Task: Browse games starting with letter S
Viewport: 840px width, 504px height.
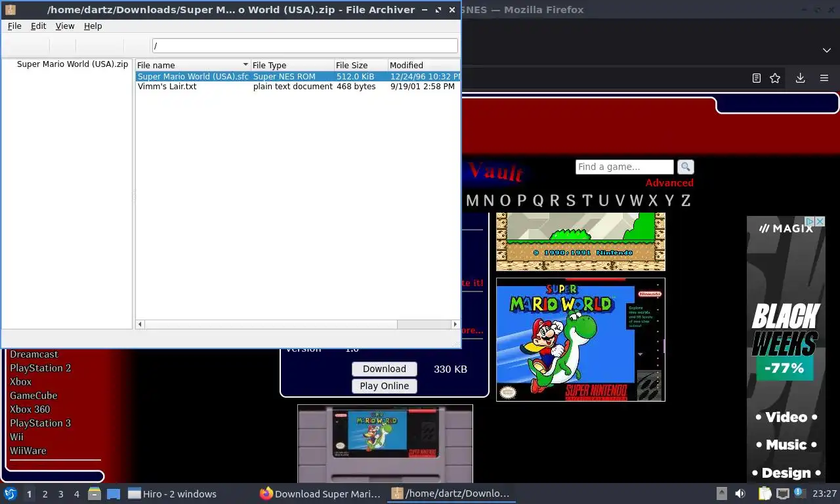Action: (570, 201)
